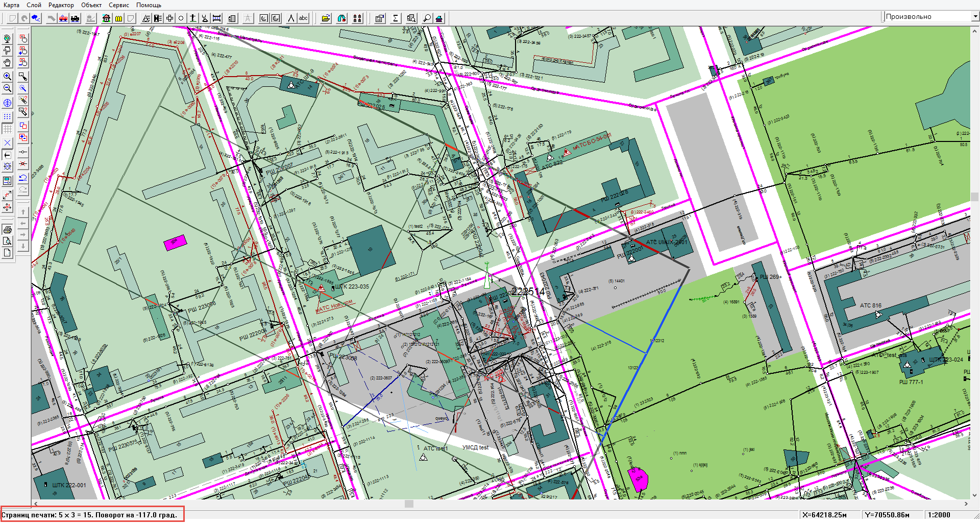Click the horizontal scrollbar right arrow
980x525 pixels.
(966, 504)
